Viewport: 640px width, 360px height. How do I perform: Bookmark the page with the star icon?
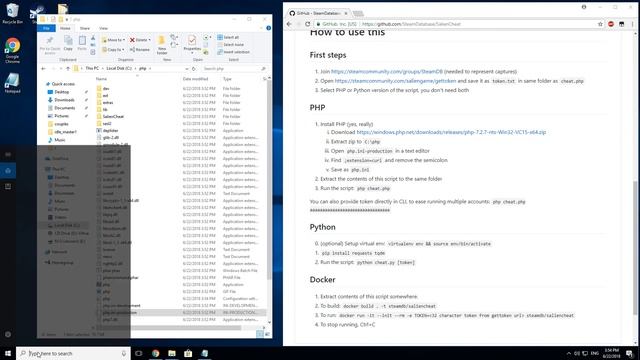click(600, 24)
